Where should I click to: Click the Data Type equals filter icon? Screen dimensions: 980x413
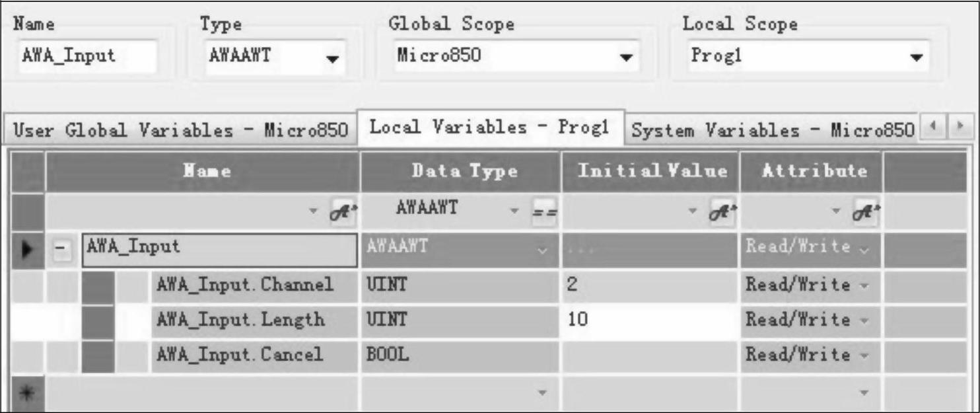pyautogui.click(x=545, y=211)
